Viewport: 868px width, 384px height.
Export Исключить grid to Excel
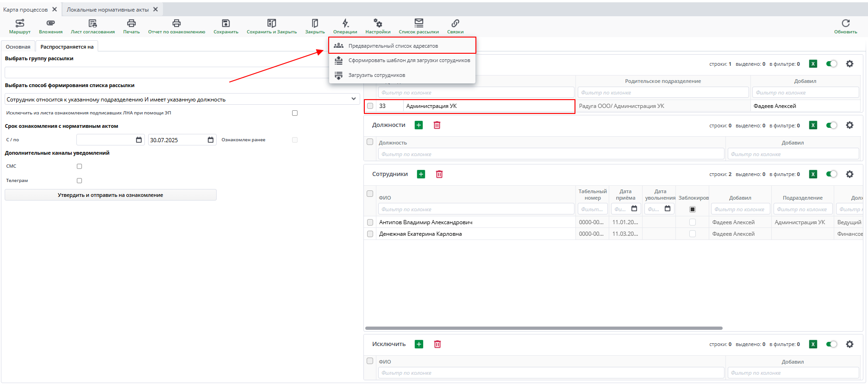point(813,344)
